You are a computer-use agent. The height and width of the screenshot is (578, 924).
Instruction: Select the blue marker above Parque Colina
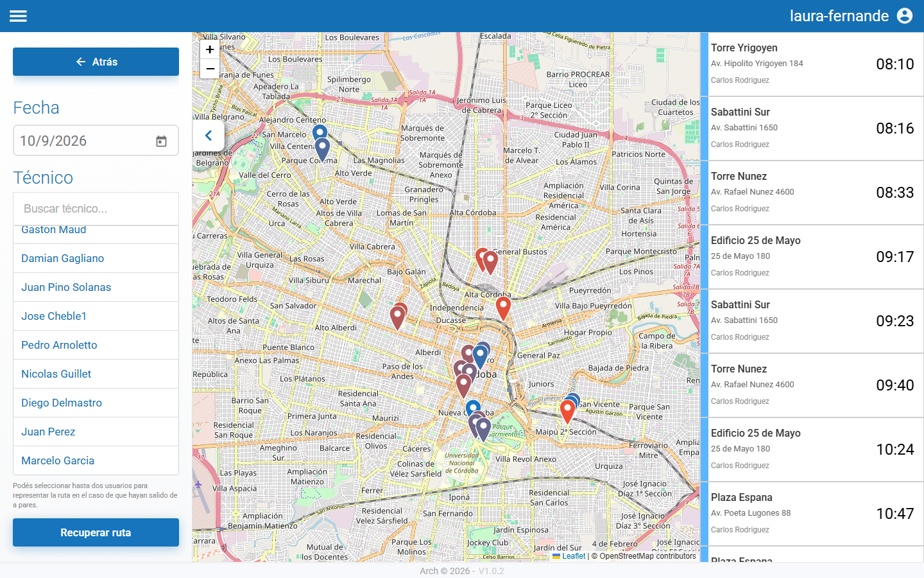(320, 133)
